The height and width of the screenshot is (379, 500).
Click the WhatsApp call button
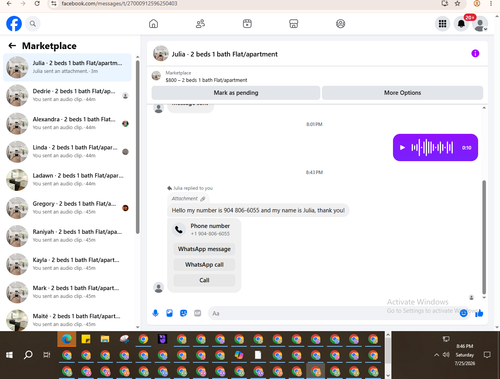coord(204,265)
